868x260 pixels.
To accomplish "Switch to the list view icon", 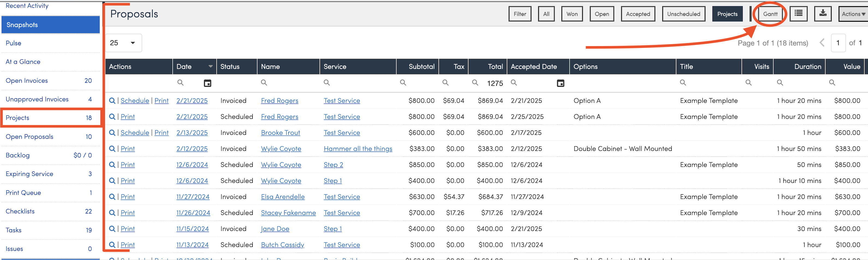I will point(798,14).
